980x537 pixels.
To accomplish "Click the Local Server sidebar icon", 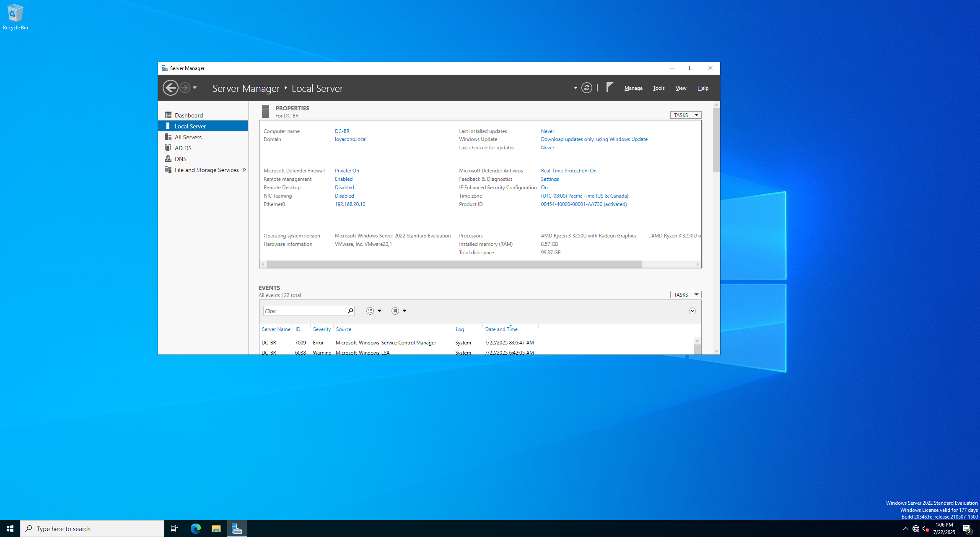I will click(168, 126).
